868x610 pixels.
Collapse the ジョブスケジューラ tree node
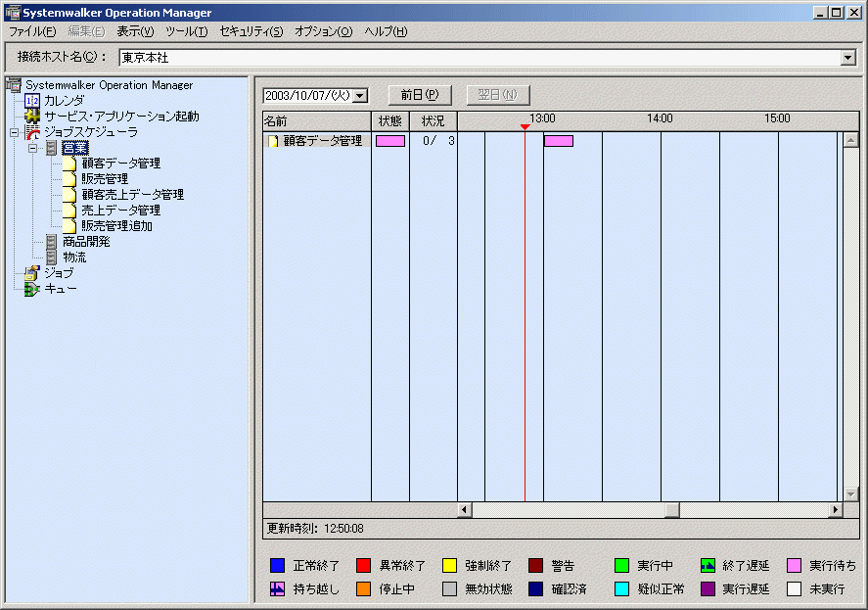pyautogui.click(x=15, y=132)
